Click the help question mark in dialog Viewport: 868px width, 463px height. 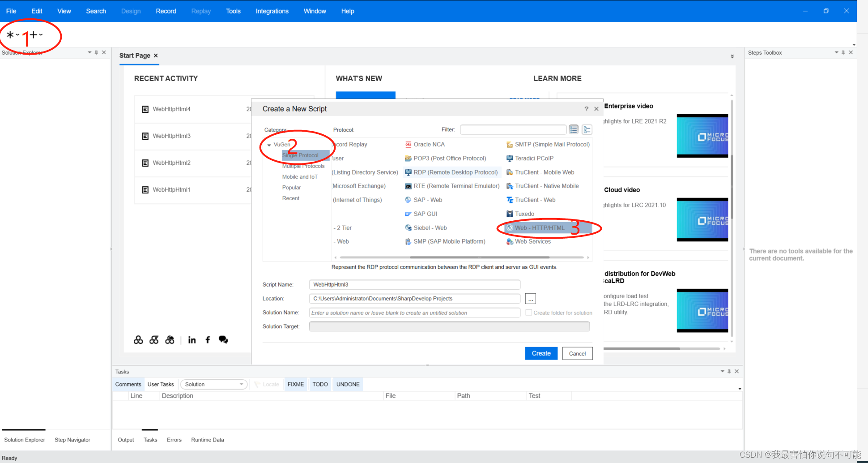[586, 109]
